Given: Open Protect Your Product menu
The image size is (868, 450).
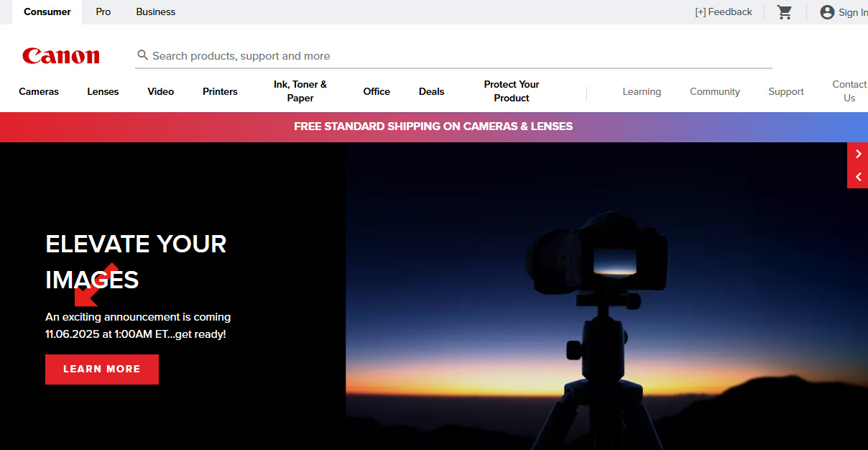Looking at the screenshot, I should [512, 91].
